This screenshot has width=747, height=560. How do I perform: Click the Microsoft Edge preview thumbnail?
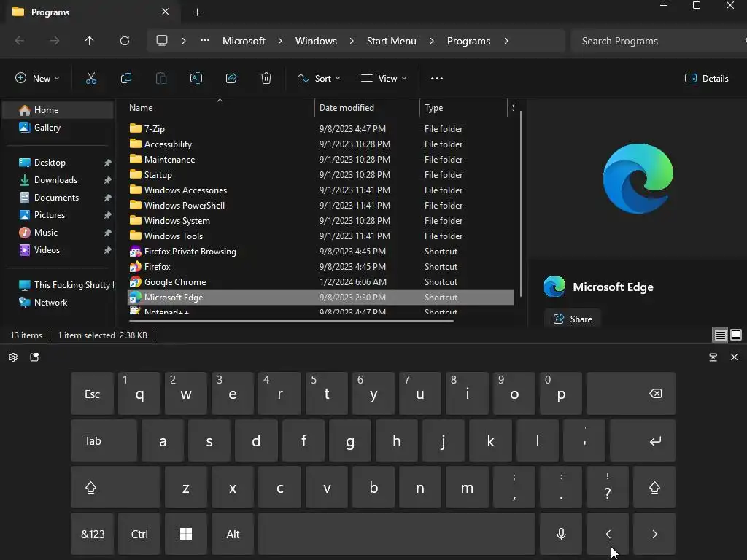638,179
